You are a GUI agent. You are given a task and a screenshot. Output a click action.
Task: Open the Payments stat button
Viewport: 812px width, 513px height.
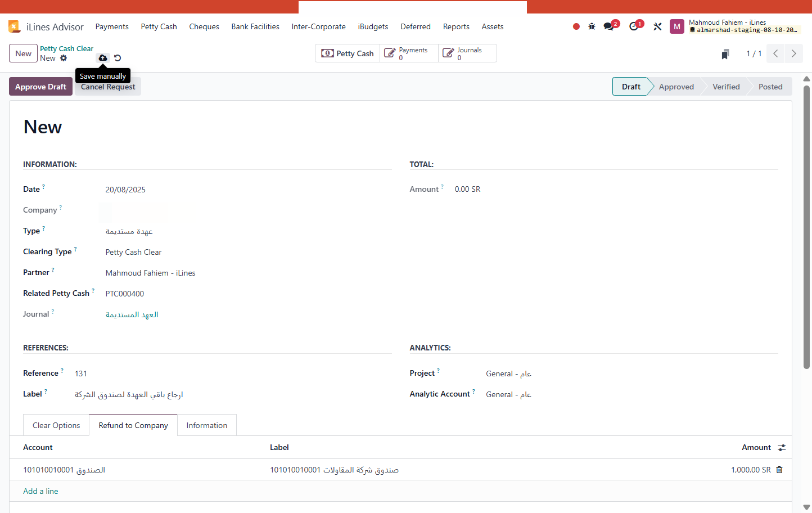point(409,53)
